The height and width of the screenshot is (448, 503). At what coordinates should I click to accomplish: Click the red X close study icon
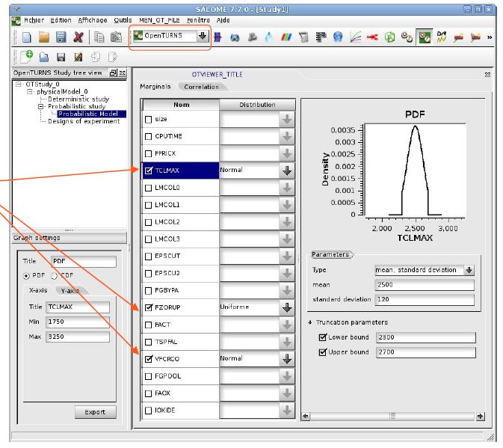coord(78,37)
